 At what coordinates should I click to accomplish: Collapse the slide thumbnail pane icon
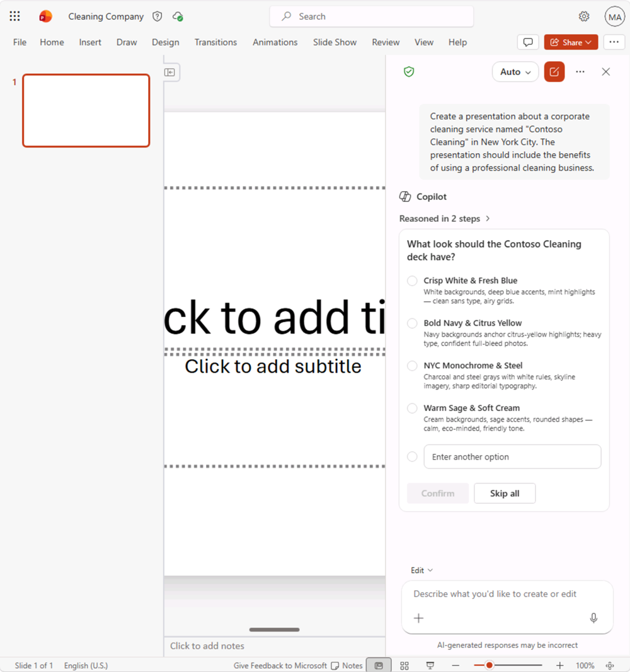pos(170,72)
